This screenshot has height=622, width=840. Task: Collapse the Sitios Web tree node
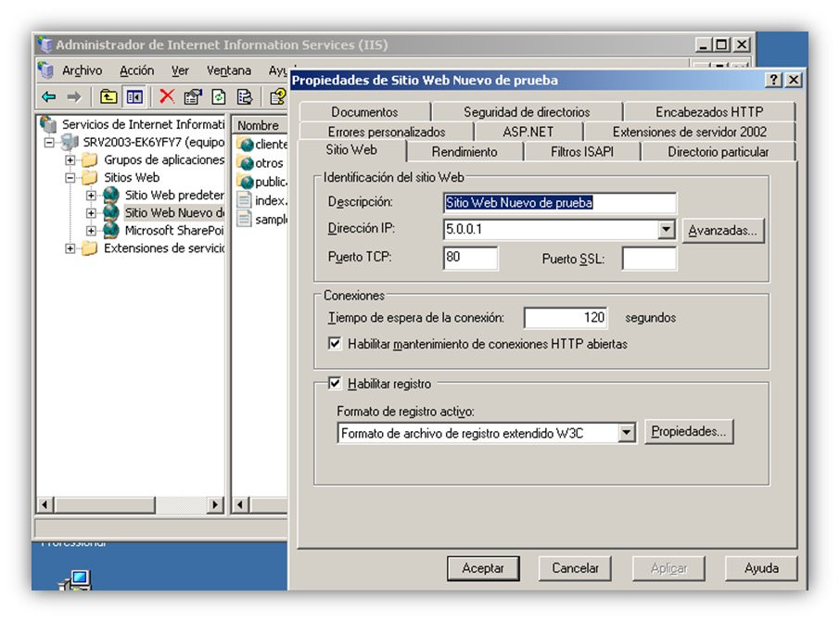point(70,177)
